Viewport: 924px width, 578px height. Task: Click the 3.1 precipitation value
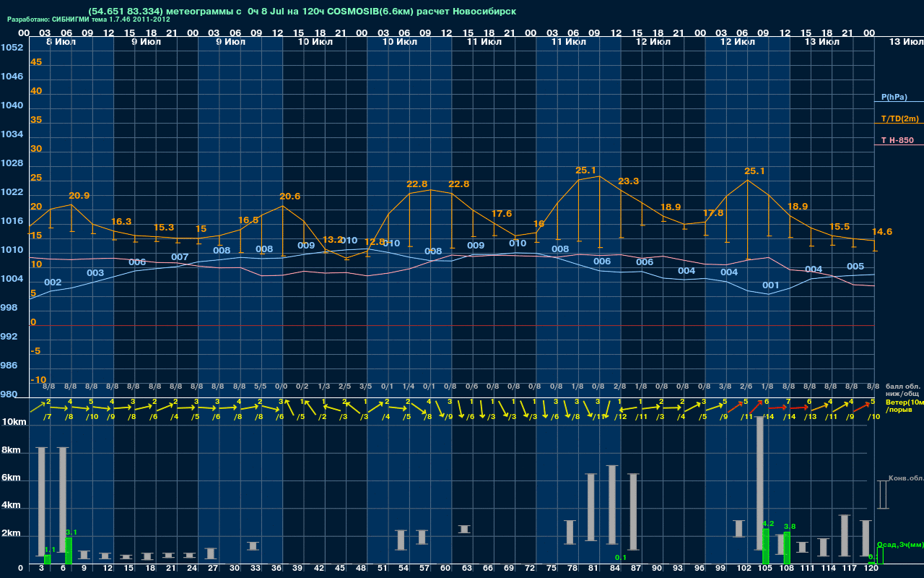tap(71, 532)
